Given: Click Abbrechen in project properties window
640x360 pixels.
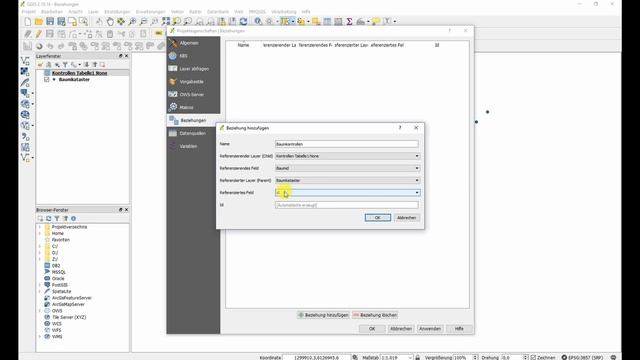Looking at the screenshot, I should (x=401, y=329).
